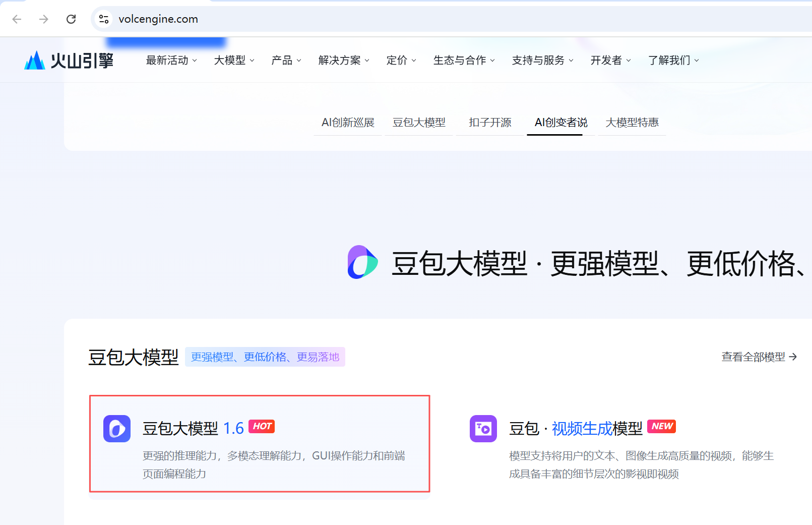Expand the 解决方案 menu

point(344,61)
